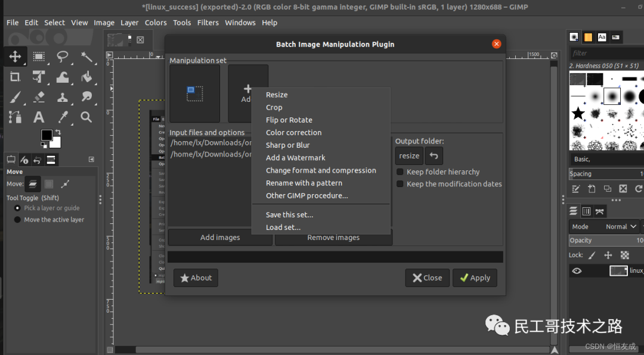Choose 'Move the active layer' option
The height and width of the screenshot is (355, 644).
[49, 220]
